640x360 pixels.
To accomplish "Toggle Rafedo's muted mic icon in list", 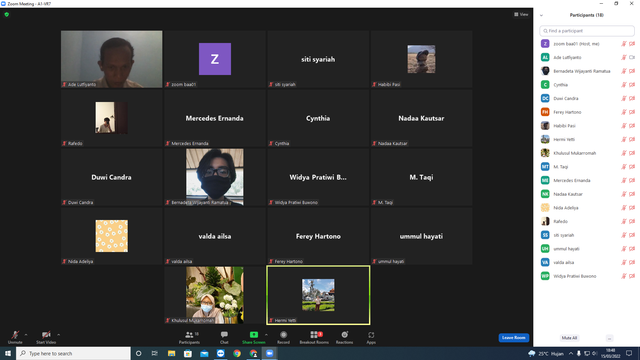I will pos(624,221).
